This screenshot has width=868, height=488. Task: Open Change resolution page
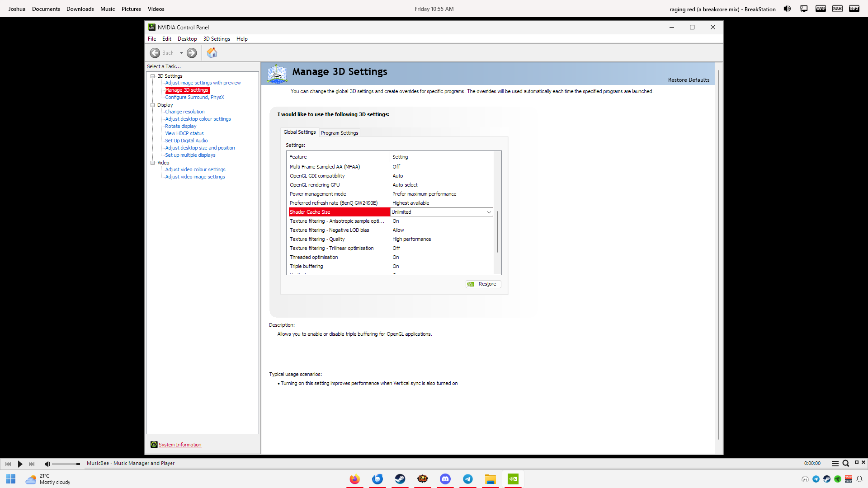(x=184, y=112)
